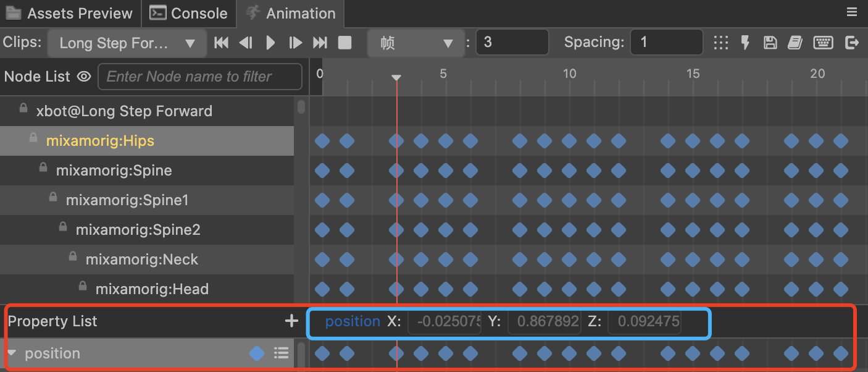This screenshot has width=868, height=372.
Task: Open the Long Step Forward clips dropdown
Action: coord(127,43)
